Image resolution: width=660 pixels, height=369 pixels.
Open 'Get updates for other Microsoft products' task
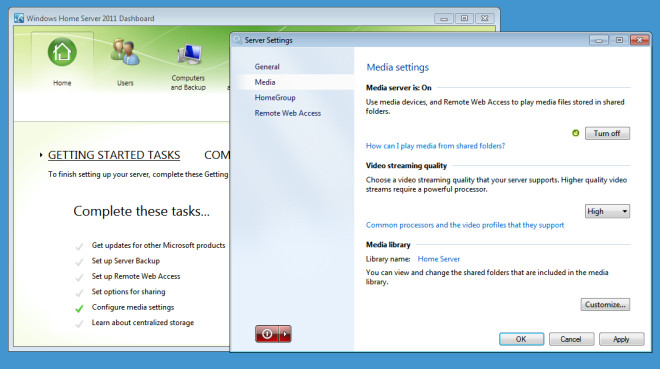[158, 245]
